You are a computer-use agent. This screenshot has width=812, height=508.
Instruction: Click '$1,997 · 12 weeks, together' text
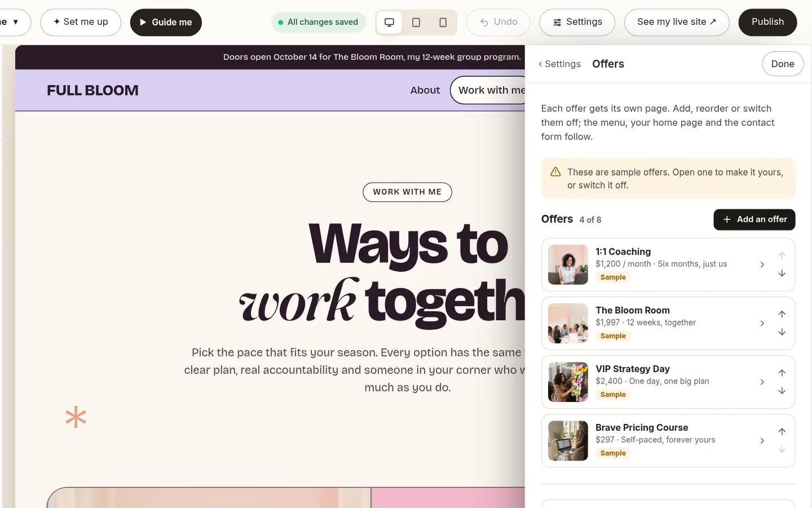tap(646, 323)
